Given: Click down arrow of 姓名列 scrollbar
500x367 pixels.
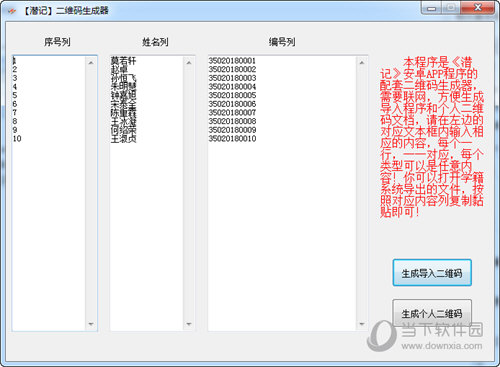Looking at the screenshot, I should point(189,324).
